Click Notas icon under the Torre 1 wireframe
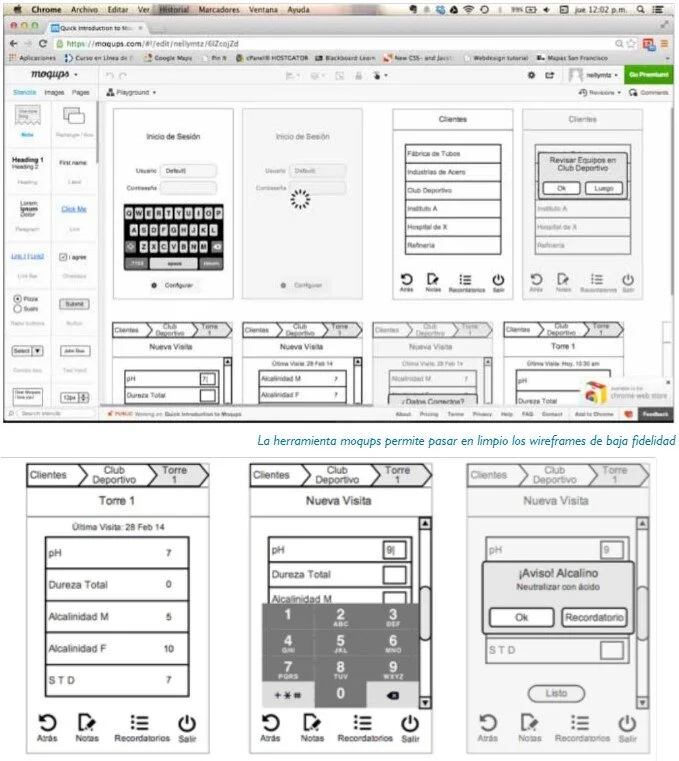This screenshot has height=761, width=679. (87, 728)
